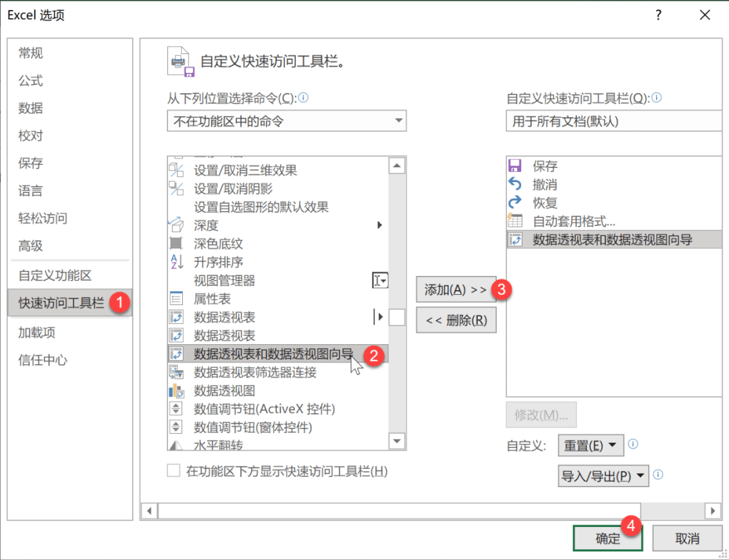This screenshot has height=560, width=729.
Task: Confirm with the 确定 button
Action: point(607,538)
